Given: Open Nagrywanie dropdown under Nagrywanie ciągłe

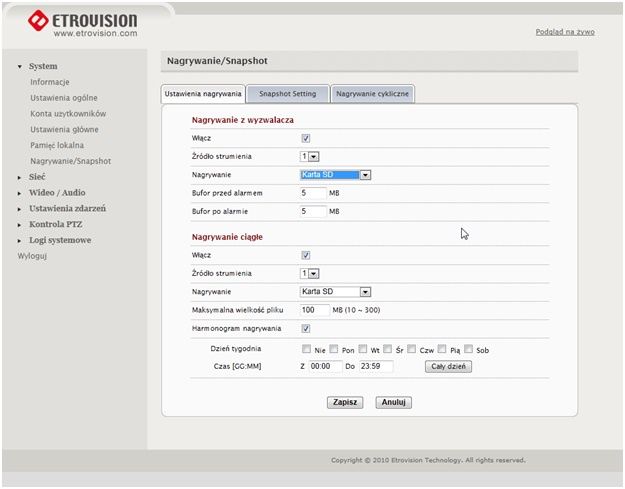Looking at the screenshot, I should pyautogui.click(x=335, y=292).
